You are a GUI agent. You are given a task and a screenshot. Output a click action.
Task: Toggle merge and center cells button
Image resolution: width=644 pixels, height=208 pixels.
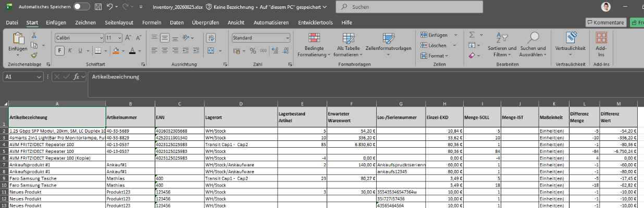click(x=209, y=50)
